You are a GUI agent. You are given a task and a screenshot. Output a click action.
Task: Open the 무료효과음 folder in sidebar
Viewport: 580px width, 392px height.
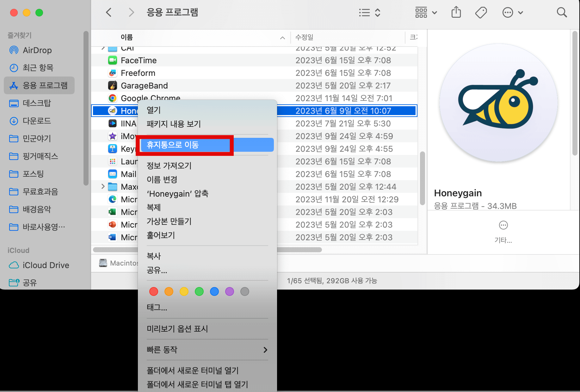coord(39,192)
